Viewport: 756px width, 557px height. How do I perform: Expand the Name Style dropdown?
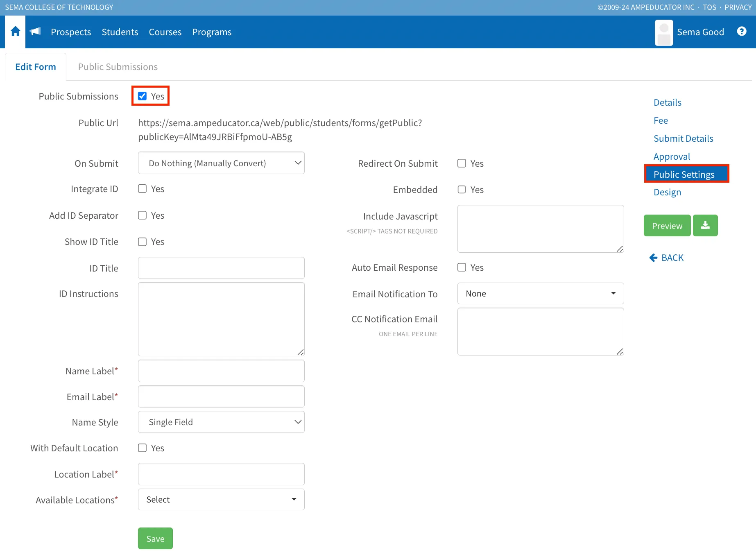point(221,422)
